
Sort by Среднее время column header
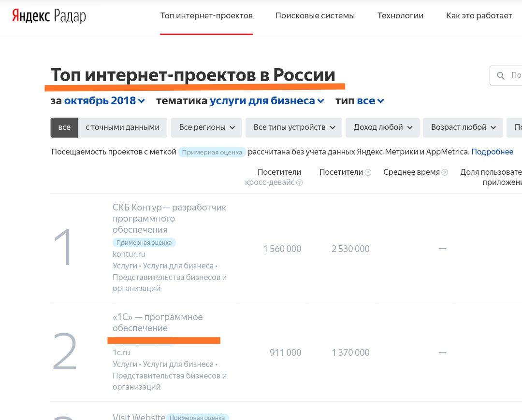click(411, 172)
